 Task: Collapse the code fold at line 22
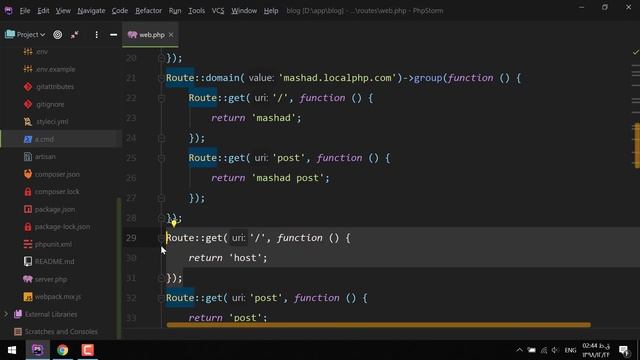coord(161,98)
